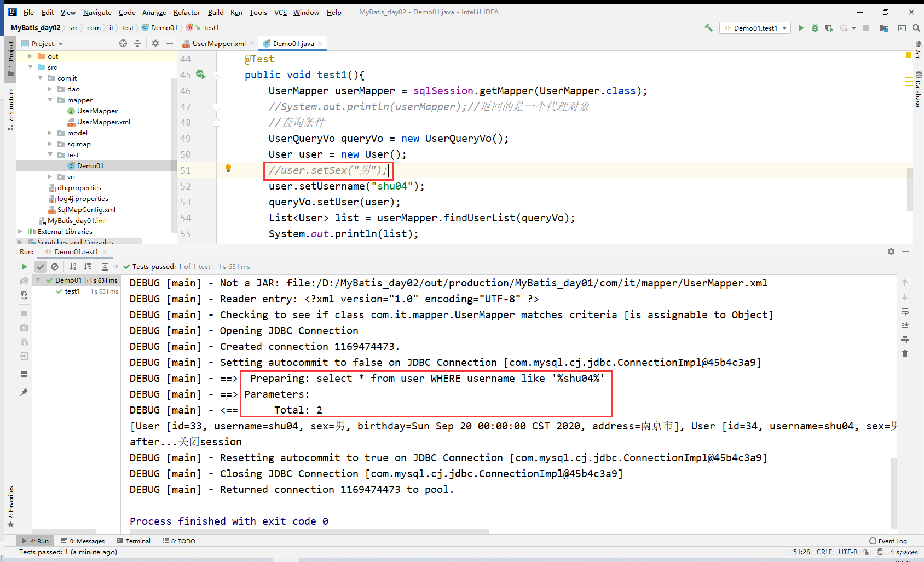Expand the model package
This screenshot has height=562, width=924.
[x=50, y=133]
